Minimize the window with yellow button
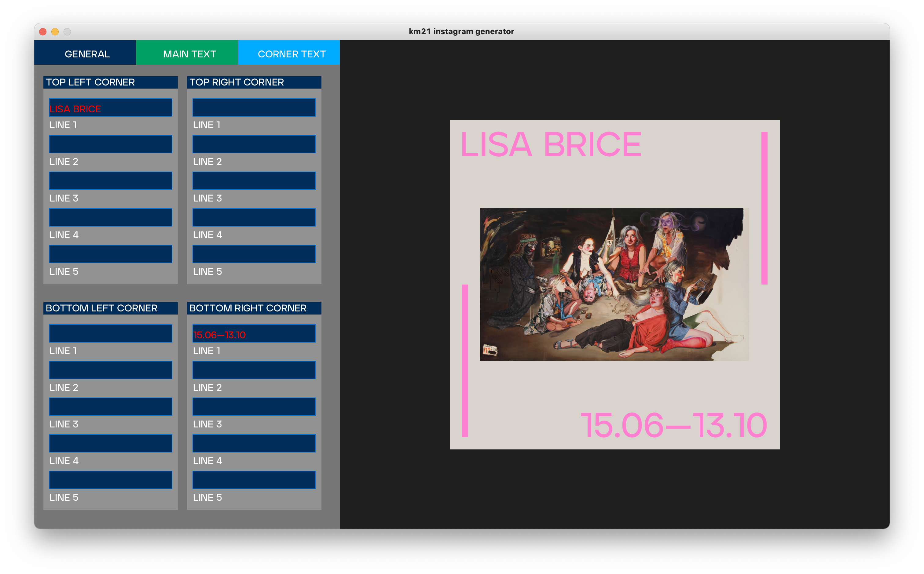Viewport: 924px width, 574px height. (x=55, y=32)
